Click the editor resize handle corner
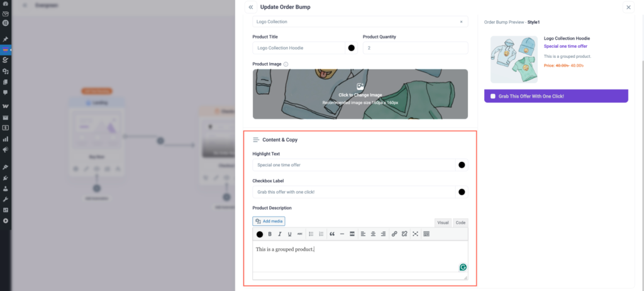This screenshot has height=291, width=644. 465,278
